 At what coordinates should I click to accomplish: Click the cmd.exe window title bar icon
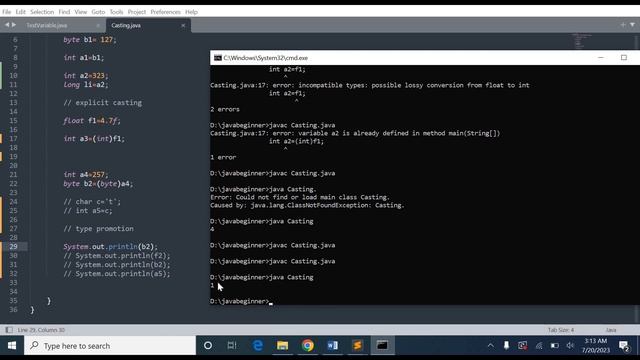(218, 58)
